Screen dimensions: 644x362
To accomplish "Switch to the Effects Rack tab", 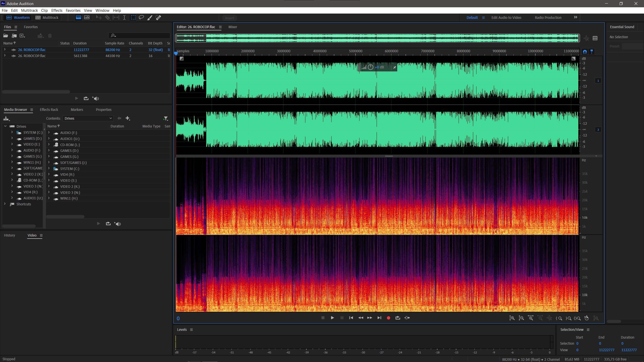I will [49, 110].
